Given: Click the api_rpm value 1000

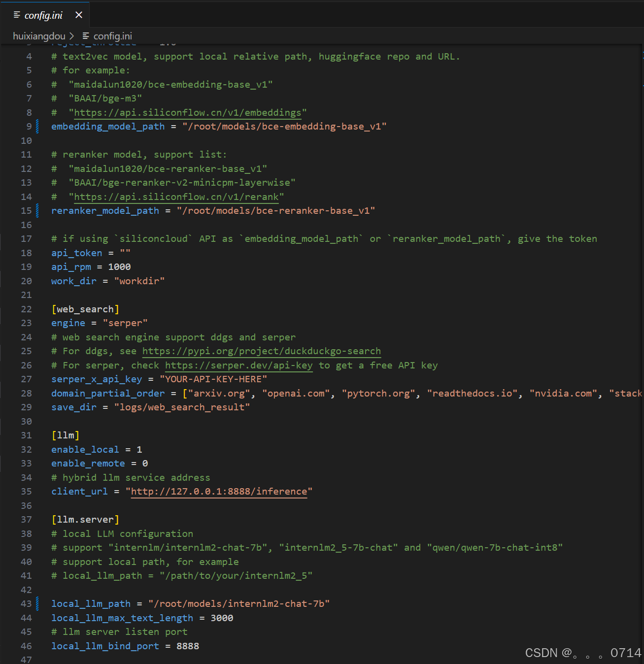Looking at the screenshot, I should click(120, 267).
